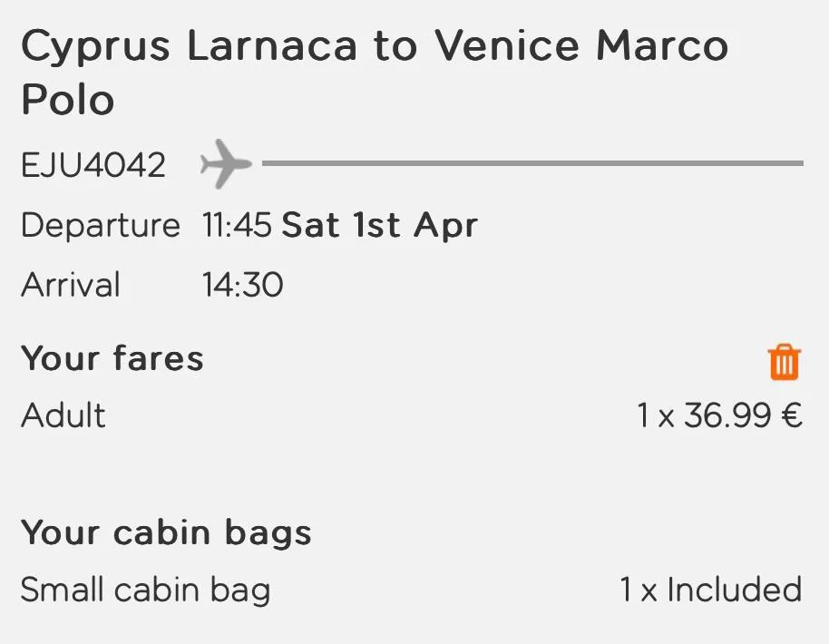Viewport: 829px width, 644px height.
Task: Click the 'Your fares' section heading
Action: 112,359
